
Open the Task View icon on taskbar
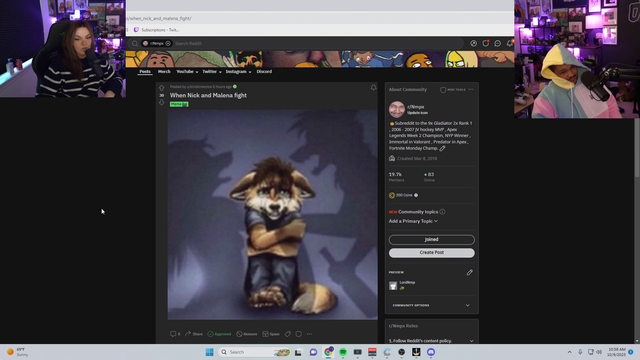pos(298,352)
